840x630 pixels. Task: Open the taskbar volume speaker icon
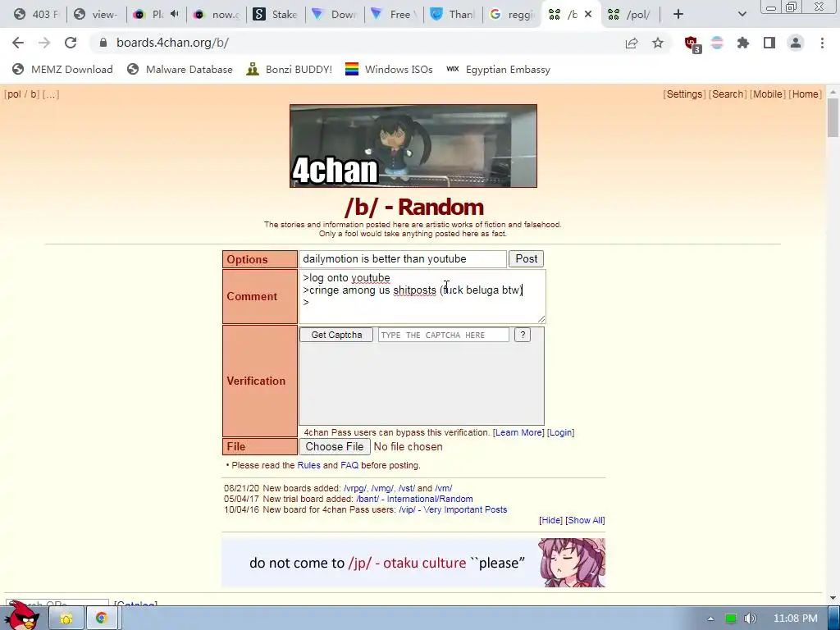pos(750,619)
